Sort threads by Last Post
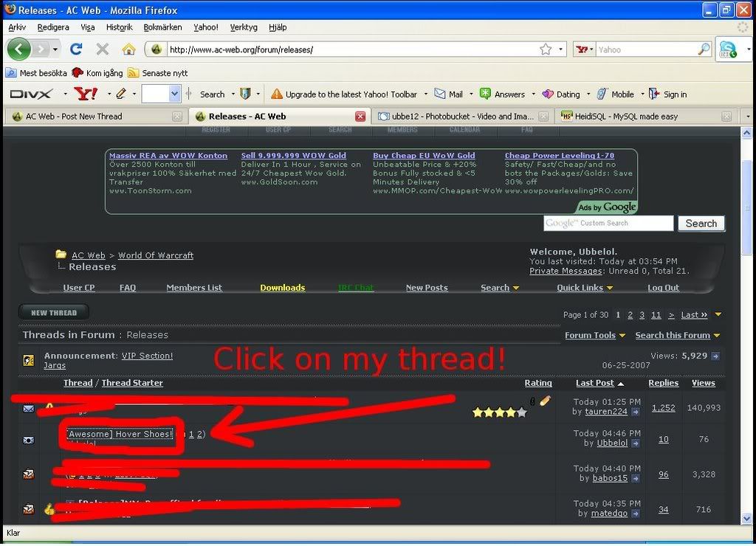Screen dimensions: 756x546 tap(594, 383)
